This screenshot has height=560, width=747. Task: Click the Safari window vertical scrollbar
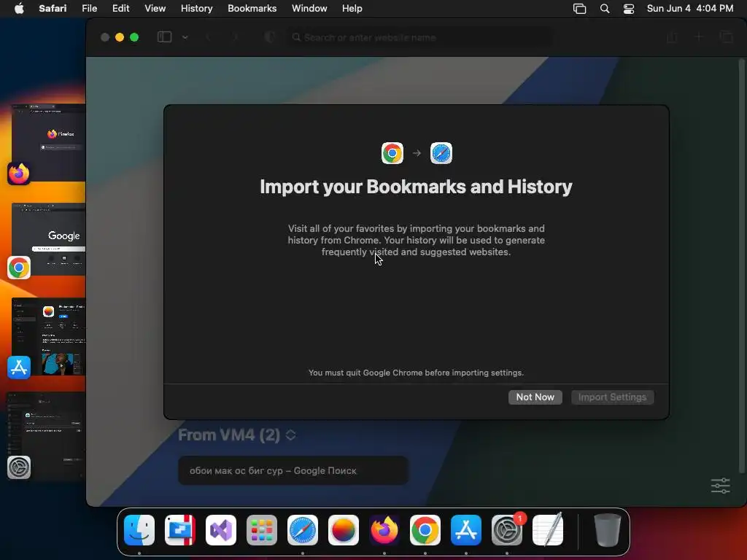click(x=741, y=265)
